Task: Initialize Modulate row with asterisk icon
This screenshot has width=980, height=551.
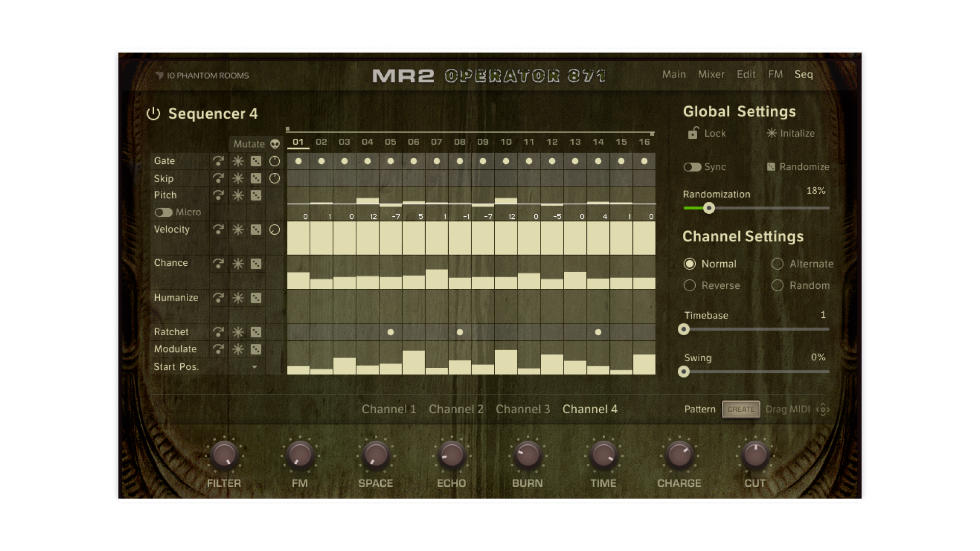Action: tap(238, 349)
